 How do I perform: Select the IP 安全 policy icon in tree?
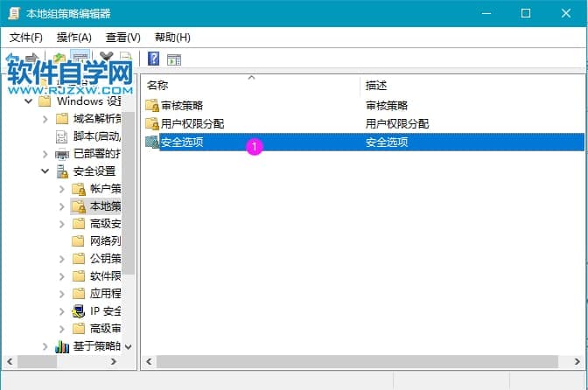pyautogui.click(x=79, y=310)
